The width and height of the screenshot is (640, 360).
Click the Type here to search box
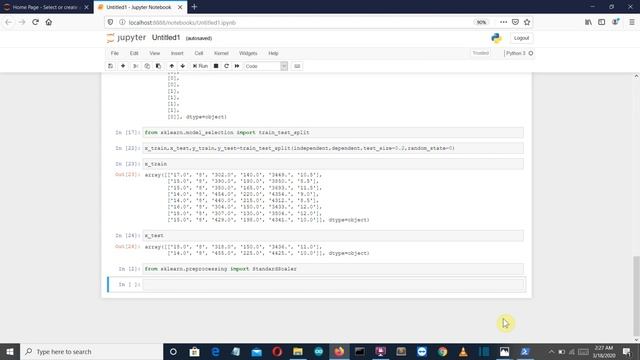(91, 351)
